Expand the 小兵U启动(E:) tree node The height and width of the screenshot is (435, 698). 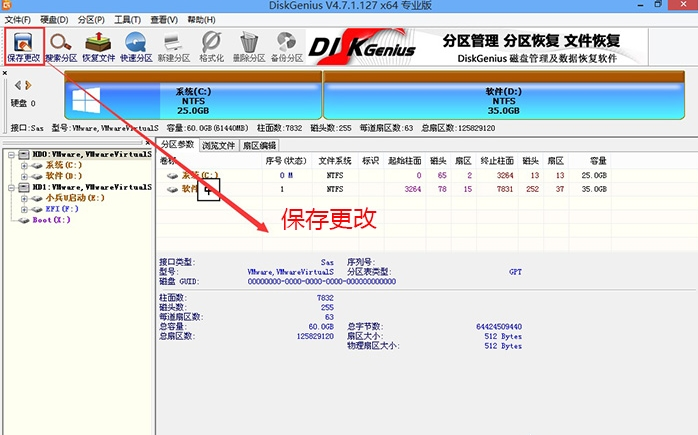point(24,198)
